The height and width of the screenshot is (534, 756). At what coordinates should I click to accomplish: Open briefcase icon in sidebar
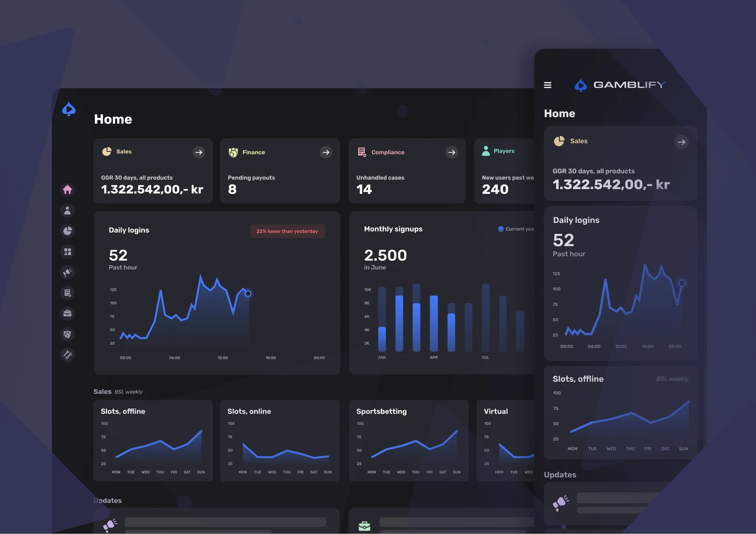tap(67, 313)
